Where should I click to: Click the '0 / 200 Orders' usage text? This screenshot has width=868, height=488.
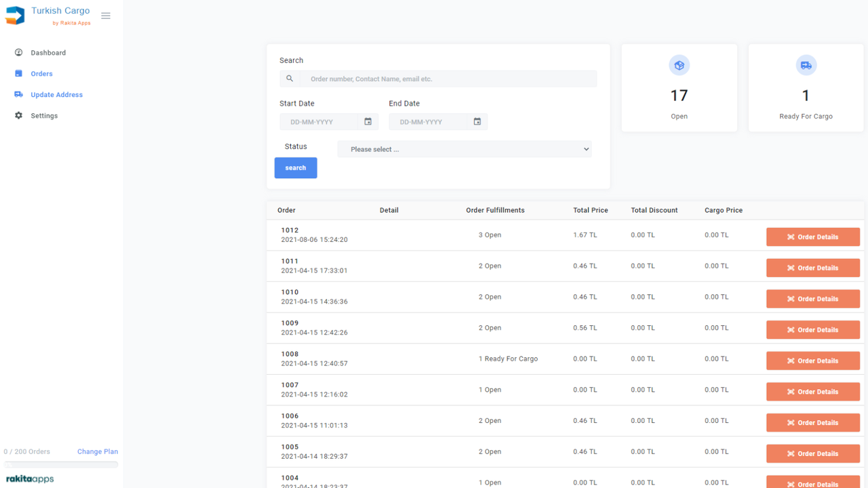click(26, 451)
